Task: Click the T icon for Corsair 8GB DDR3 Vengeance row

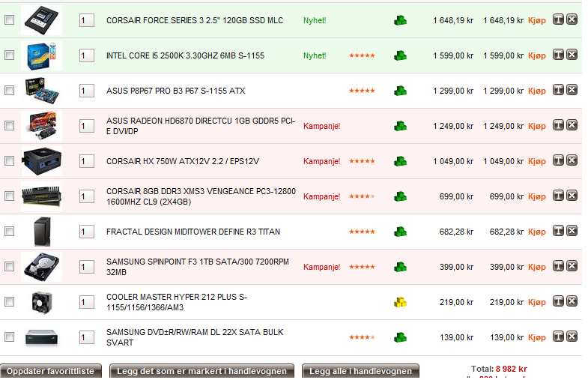Action: pos(558,196)
